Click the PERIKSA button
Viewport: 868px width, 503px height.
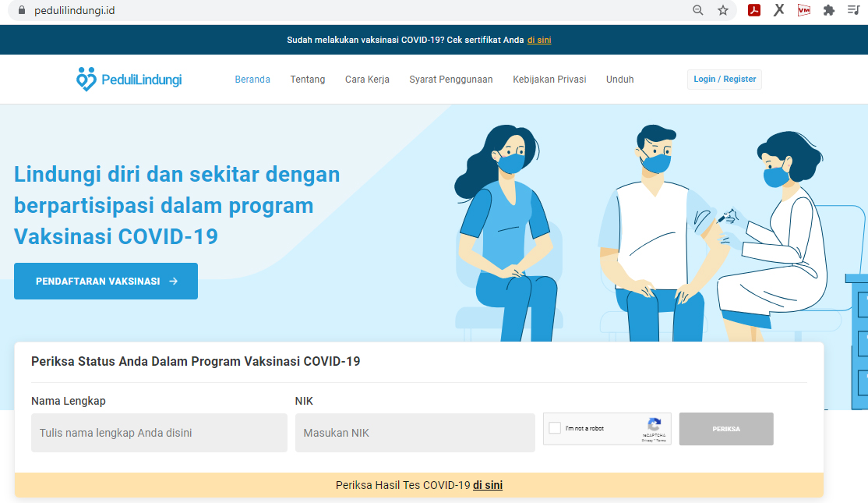click(726, 429)
